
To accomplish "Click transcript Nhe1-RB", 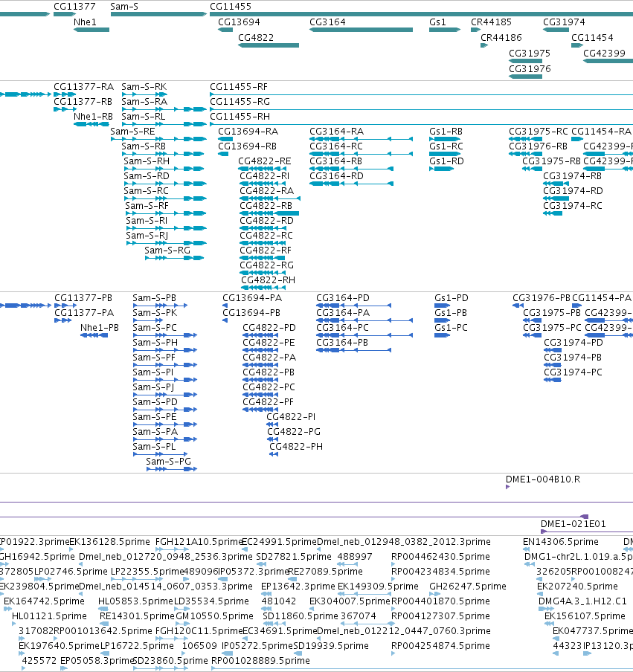I will pyautogui.click(x=93, y=117).
